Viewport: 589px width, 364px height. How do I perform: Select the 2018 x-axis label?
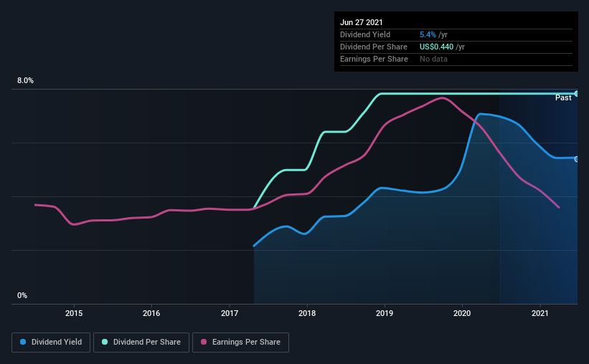pyautogui.click(x=307, y=313)
